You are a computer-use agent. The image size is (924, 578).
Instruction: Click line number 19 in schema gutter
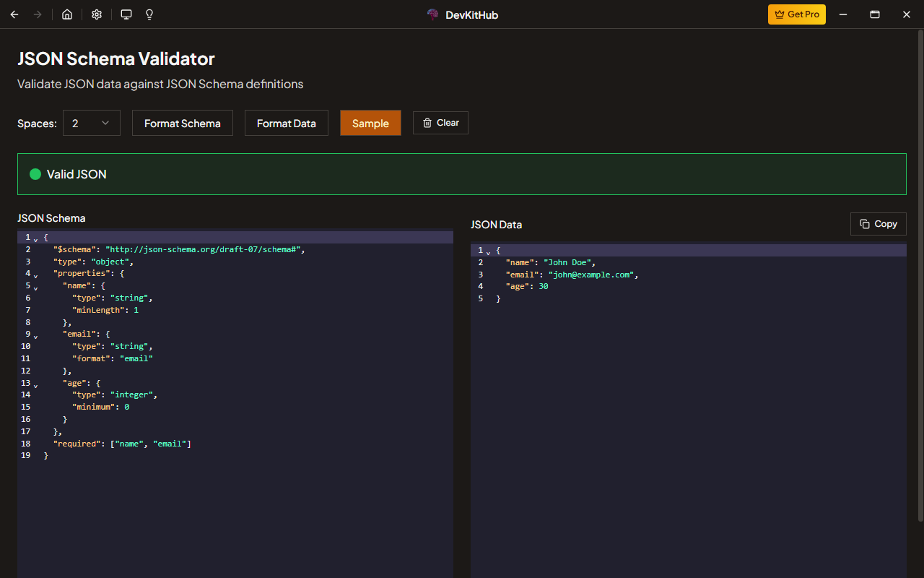pyautogui.click(x=26, y=455)
